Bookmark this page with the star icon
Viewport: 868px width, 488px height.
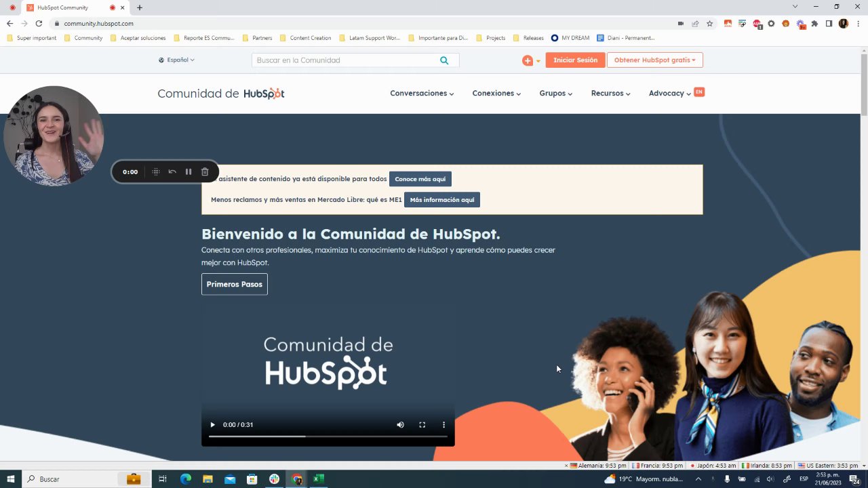pyautogui.click(x=709, y=23)
